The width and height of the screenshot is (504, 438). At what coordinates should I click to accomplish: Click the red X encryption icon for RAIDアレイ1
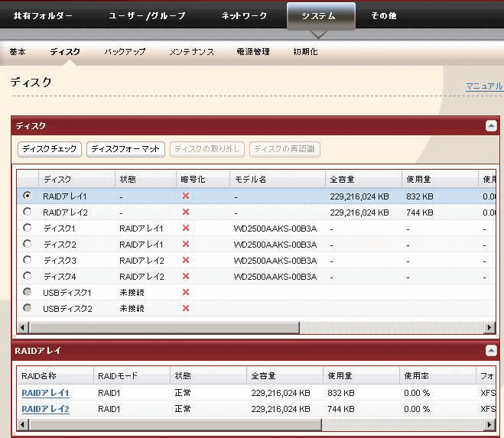[x=185, y=196]
